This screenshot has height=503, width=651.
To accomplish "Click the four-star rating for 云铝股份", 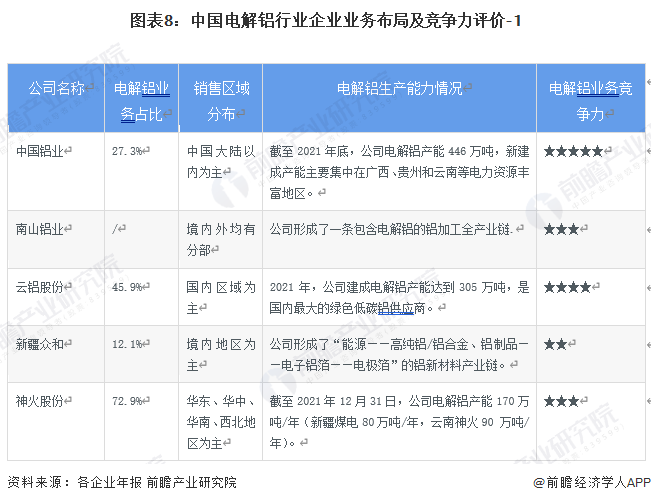I will (x=568, y=286).
